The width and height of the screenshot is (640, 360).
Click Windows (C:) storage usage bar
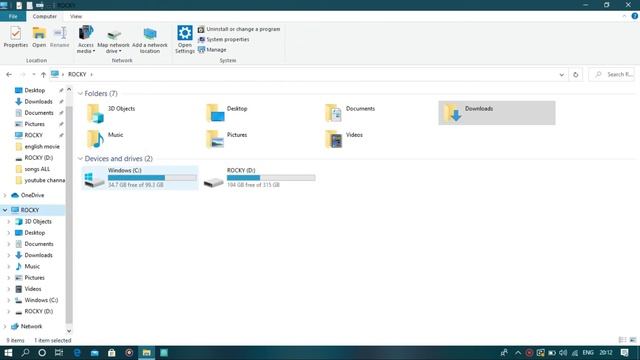pos(152,178)
